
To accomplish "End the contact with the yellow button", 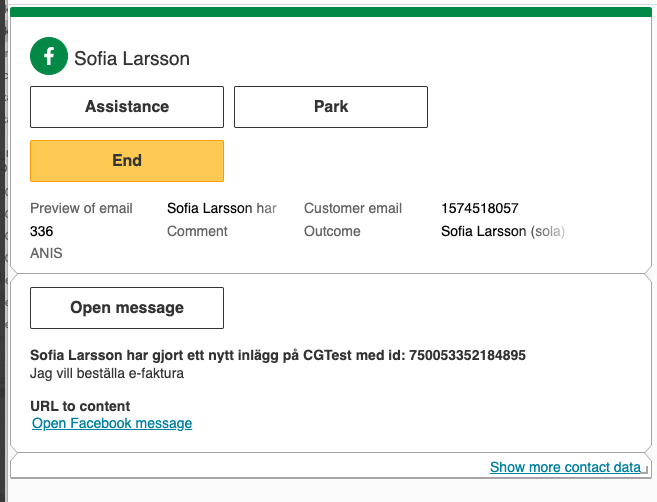I will pos(127,161).
